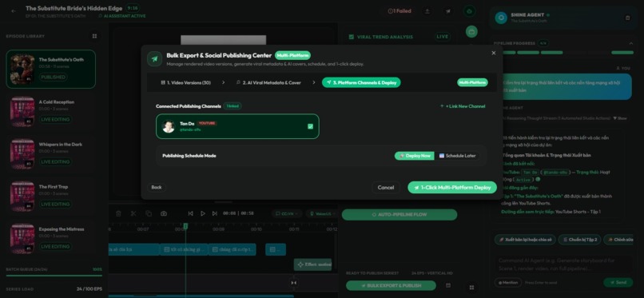Click the paper-plane publish icon in top bar
The image size is (644, 298).
448,11
